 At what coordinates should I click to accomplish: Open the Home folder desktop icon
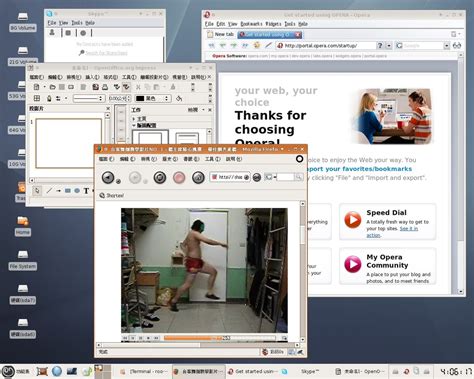[23, 226]
